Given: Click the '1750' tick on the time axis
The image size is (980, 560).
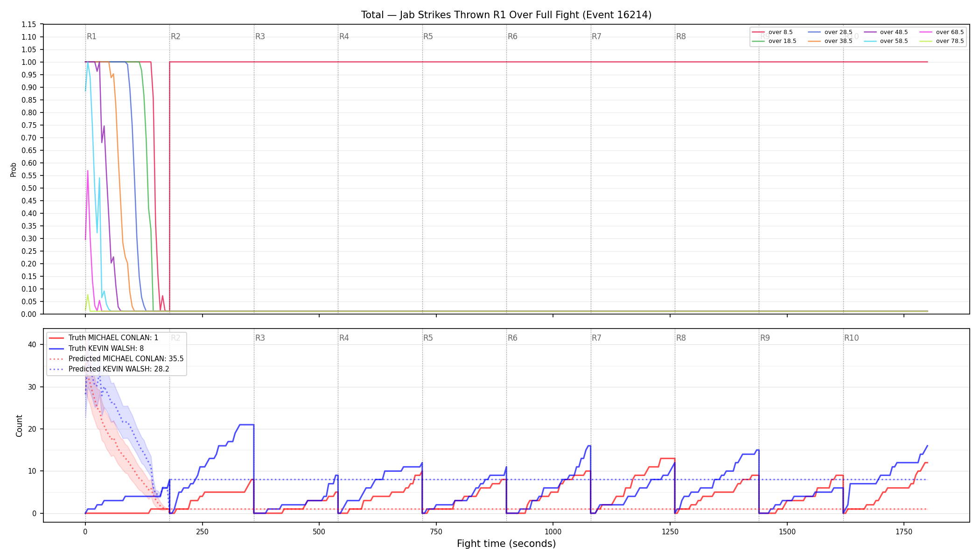Looking at the screenshot, I should [x=904, y=532].
